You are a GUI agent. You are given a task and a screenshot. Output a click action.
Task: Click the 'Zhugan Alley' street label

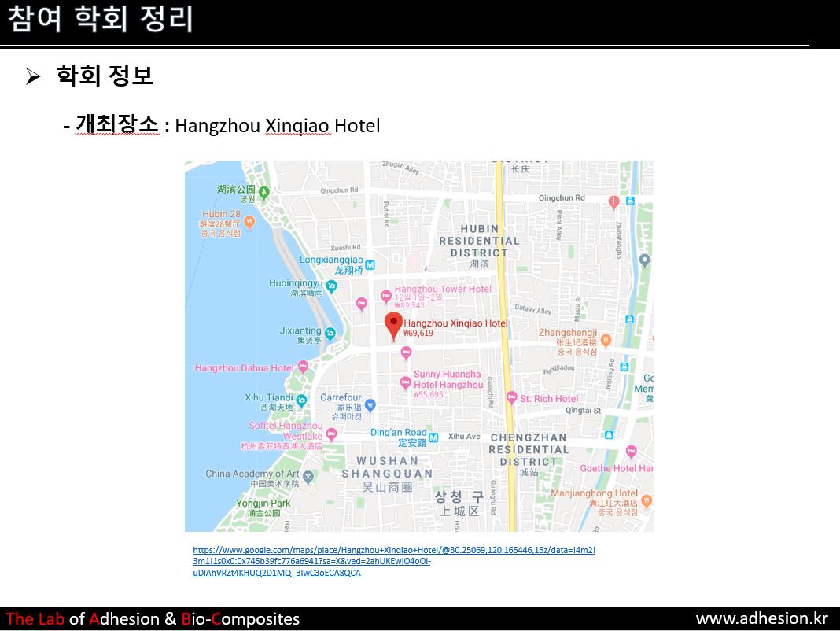click(x=400, y=168)
